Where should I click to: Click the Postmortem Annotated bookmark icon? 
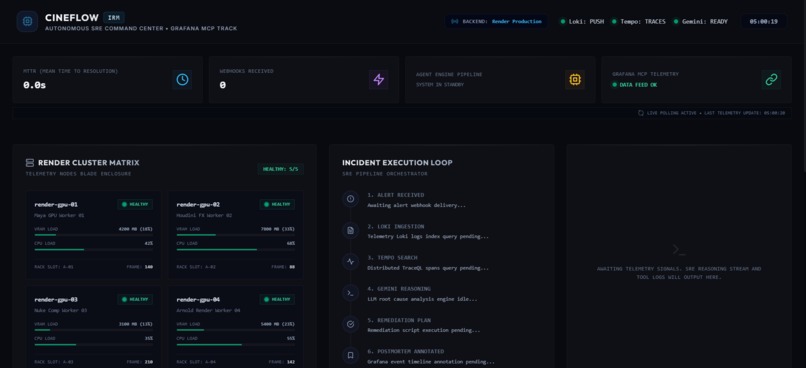click(x=351, y=355)
